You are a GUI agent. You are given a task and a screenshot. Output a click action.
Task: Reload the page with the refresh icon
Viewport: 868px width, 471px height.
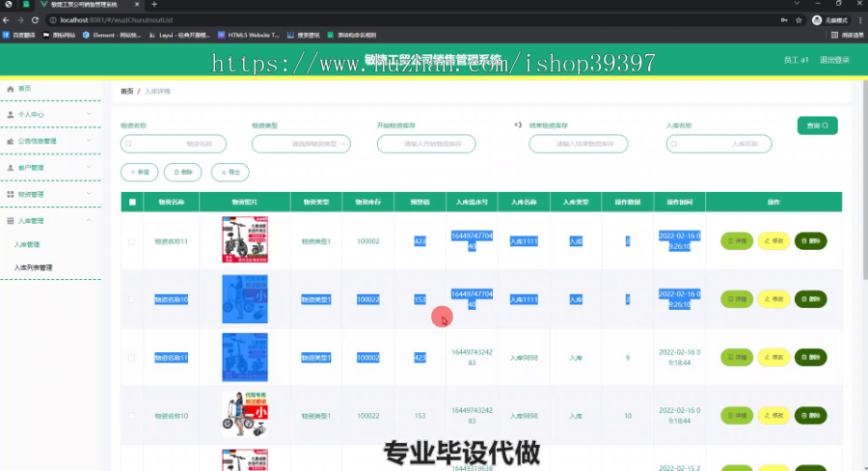(35, 20)
